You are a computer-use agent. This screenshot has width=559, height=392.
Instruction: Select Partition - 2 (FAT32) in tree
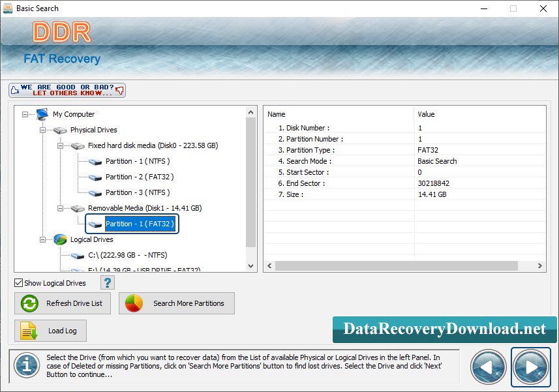140,177
